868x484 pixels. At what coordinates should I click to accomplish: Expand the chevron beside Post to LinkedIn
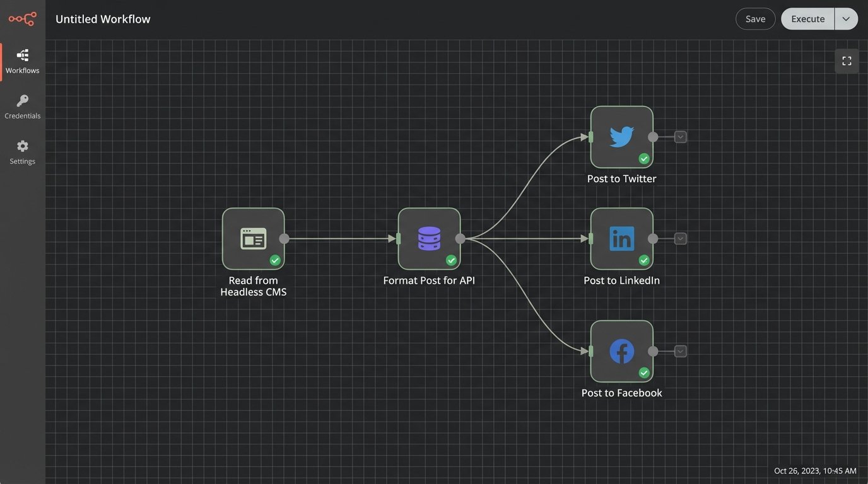pyautogui.click(x=680, y=238)
